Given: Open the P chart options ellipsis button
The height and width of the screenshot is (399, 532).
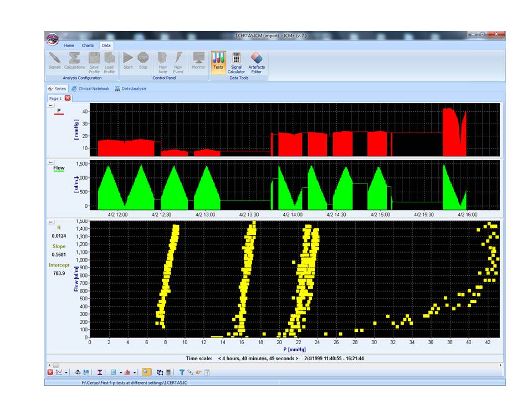Looking at the screenshot, I should (x=51, y=105).
